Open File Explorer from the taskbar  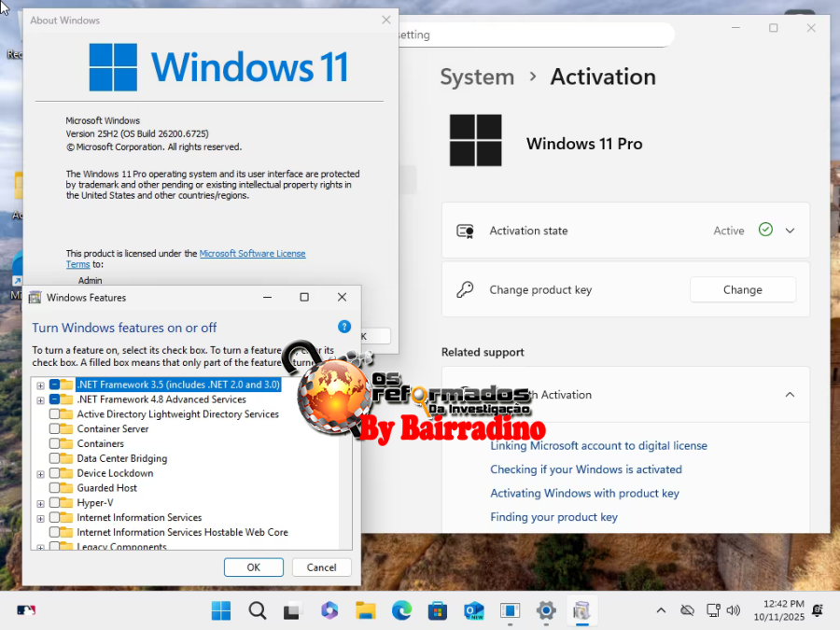[x=365, y=611]
